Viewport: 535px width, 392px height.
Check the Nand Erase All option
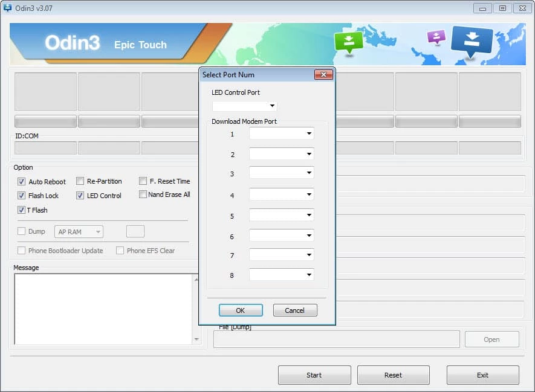point(143,194)
